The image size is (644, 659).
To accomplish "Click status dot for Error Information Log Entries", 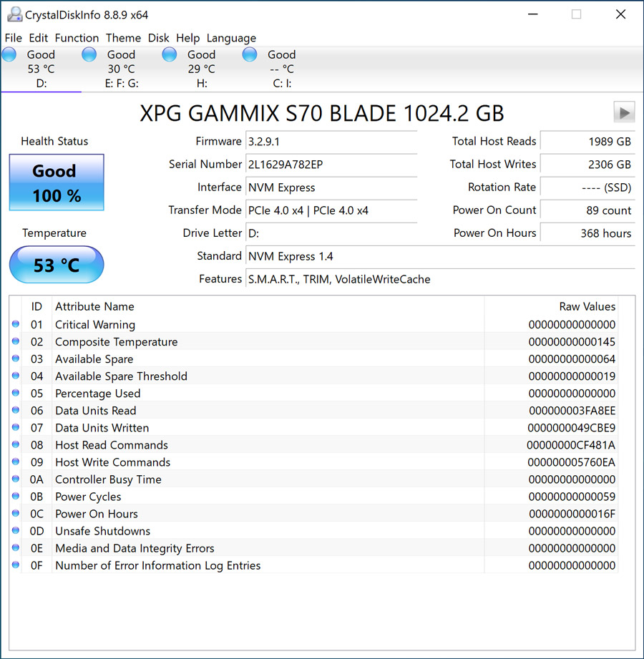I will tap(16, 565).
